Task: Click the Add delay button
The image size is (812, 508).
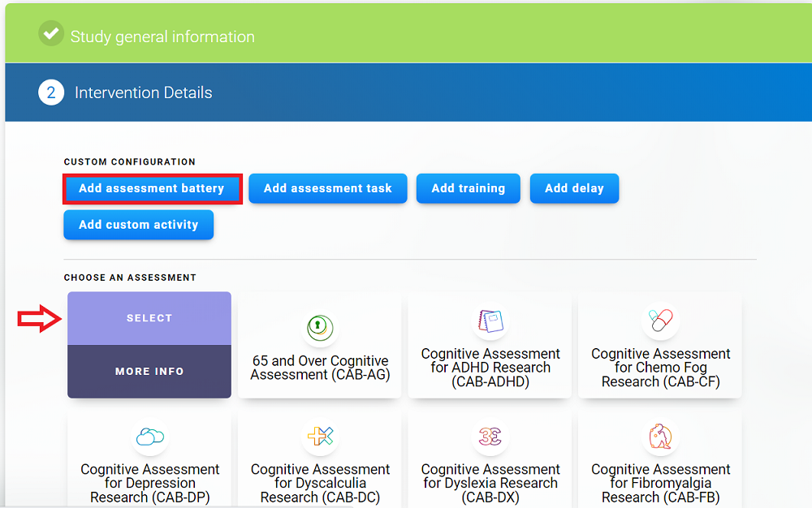Action: 574,188
